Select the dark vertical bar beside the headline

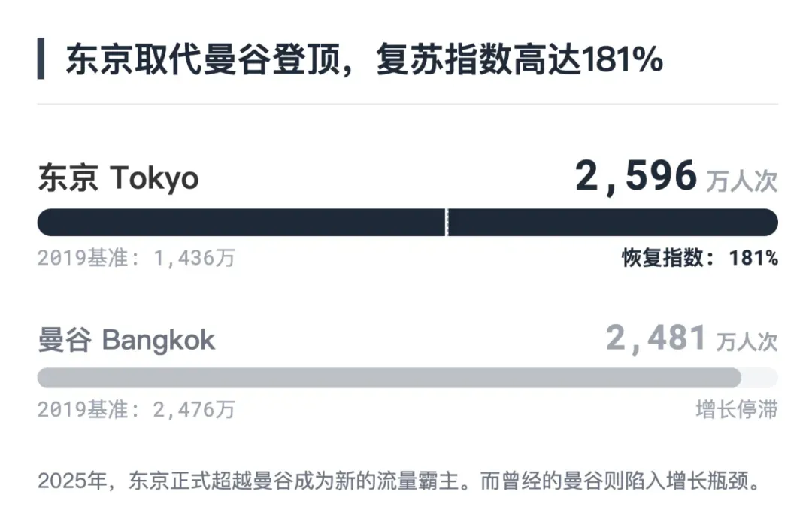pyautogui.click(x=41, y=59)
